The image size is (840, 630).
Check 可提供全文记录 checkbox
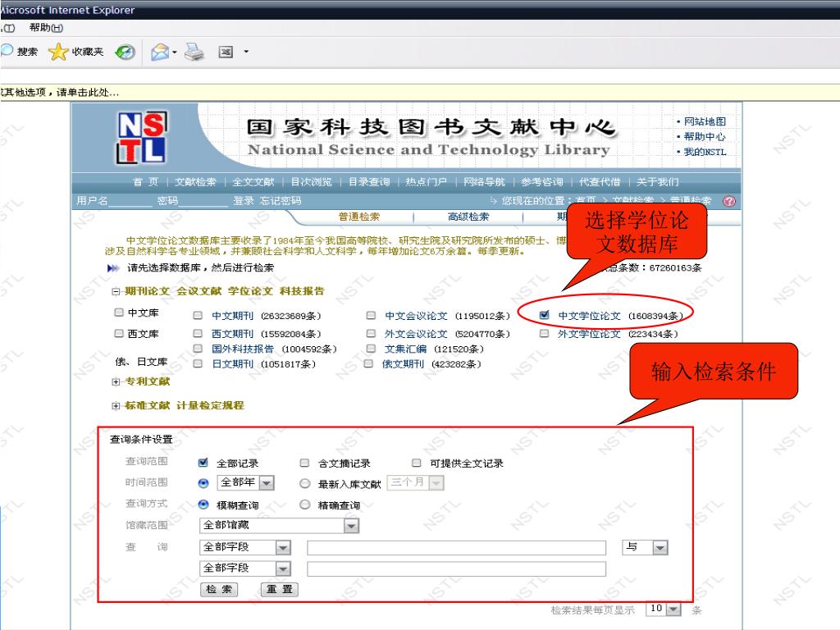(416, 463)
